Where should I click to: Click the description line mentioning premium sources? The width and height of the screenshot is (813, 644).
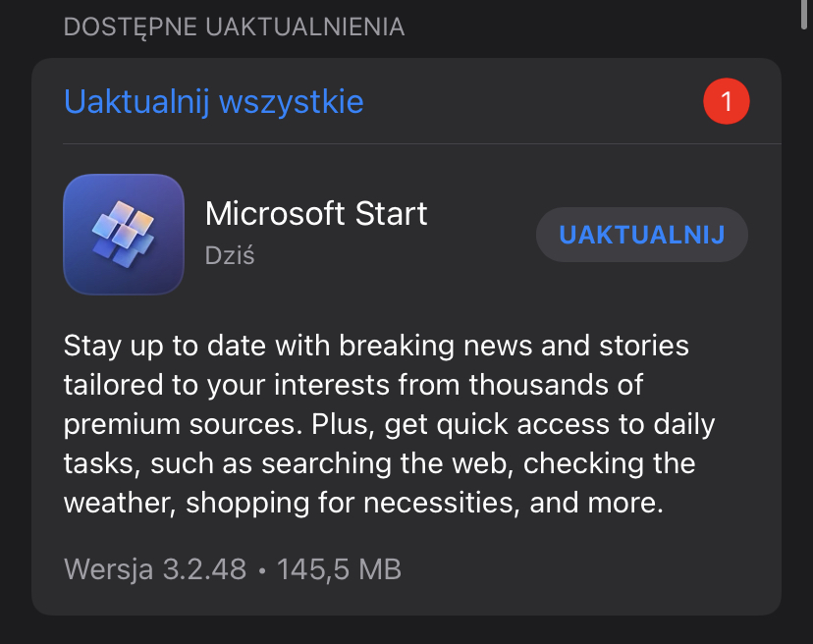pos(389,425)
